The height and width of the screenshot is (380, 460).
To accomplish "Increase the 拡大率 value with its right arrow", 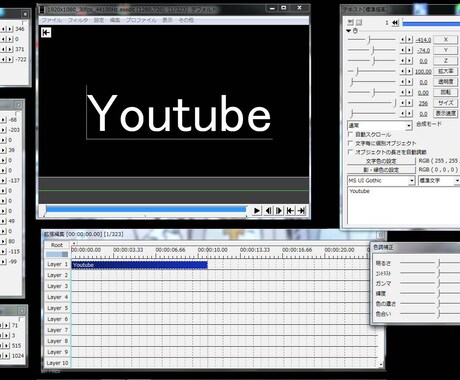I will (410, 71).
